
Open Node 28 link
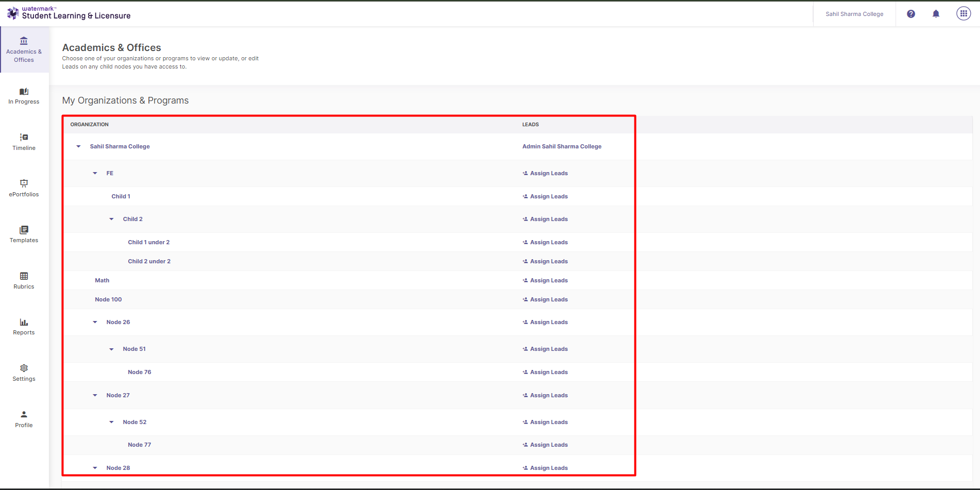118,468
